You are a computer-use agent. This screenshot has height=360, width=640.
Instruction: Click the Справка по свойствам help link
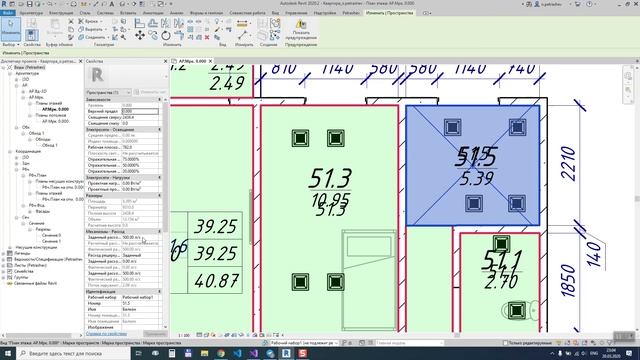[106, 334]
